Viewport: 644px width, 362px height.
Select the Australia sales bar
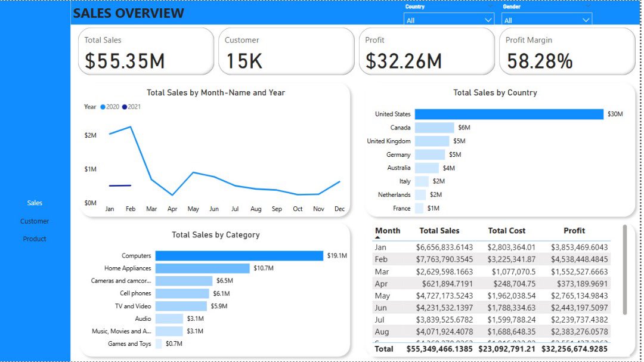(427, 168)
